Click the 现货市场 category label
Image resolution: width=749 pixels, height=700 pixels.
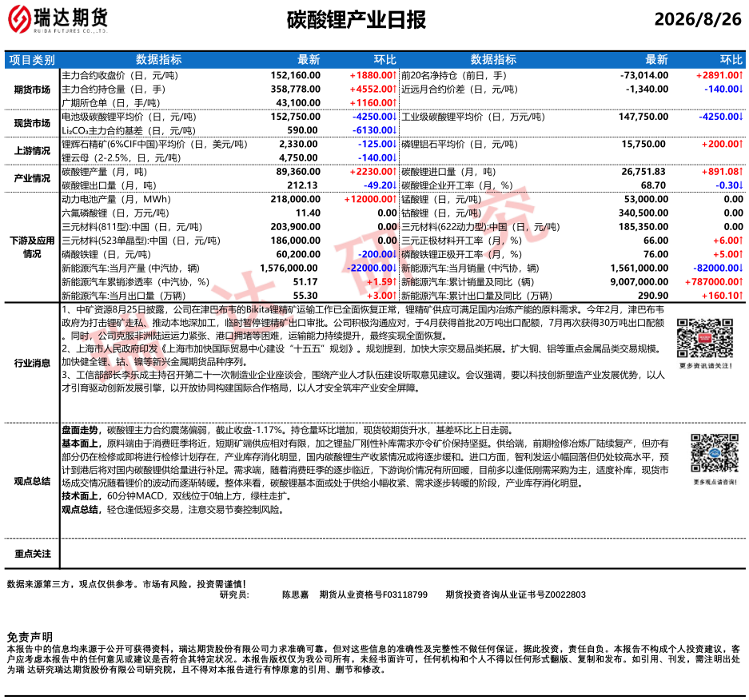click(x=32, y=123)
